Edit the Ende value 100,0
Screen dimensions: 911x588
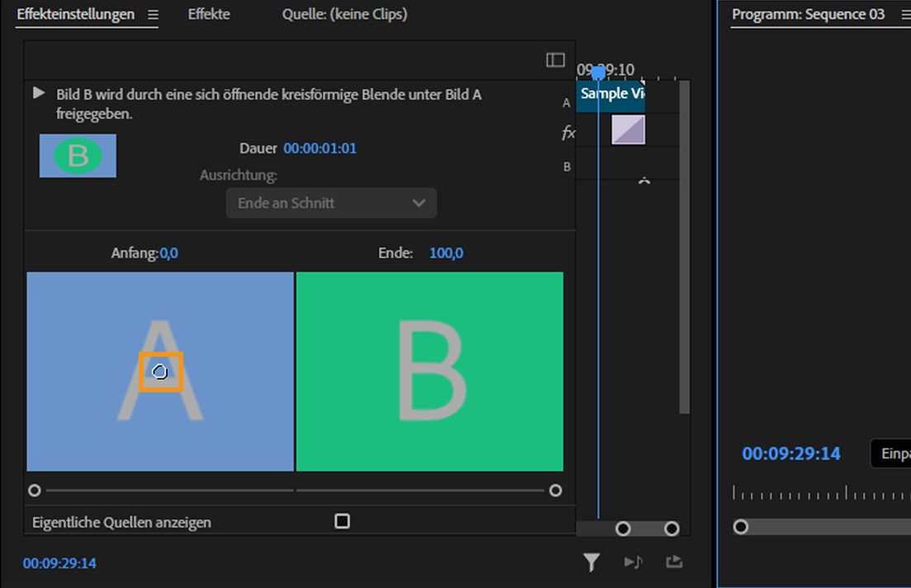pyautogui.click(x=446, y=254)
